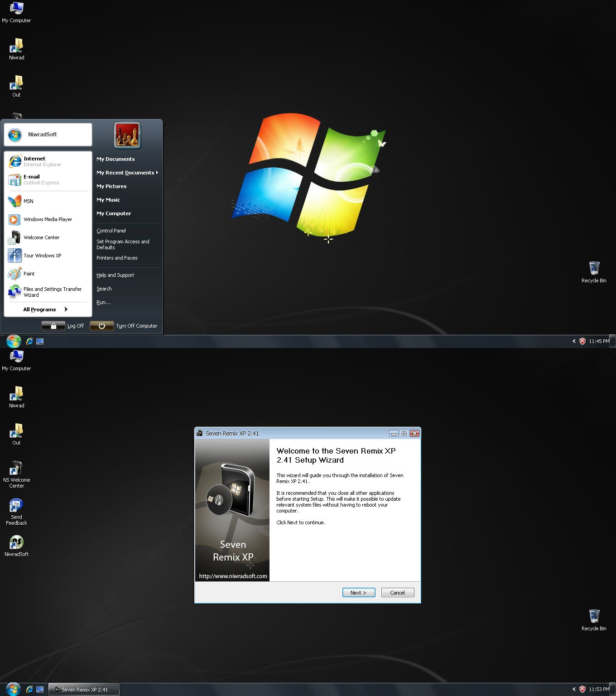Screen dimensions: 616x696
Task: Select Out folder shortcut on the Start-menu desktop
Action: [16, 87]
